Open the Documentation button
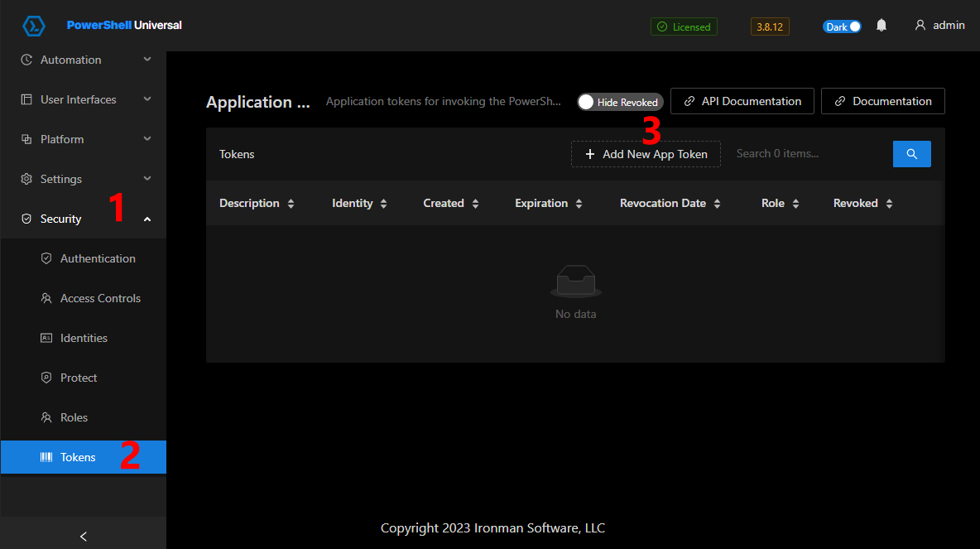The image size is (980, 549). [883, 101]
